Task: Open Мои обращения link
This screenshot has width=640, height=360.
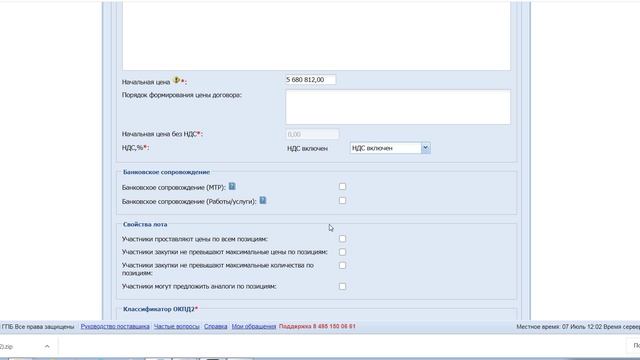Action: click(x=254, y=327)
